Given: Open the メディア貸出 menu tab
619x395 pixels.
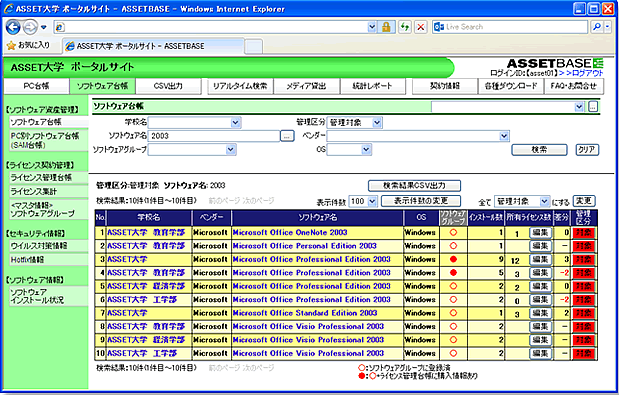Looking at the screenshot, I should 306,86.
